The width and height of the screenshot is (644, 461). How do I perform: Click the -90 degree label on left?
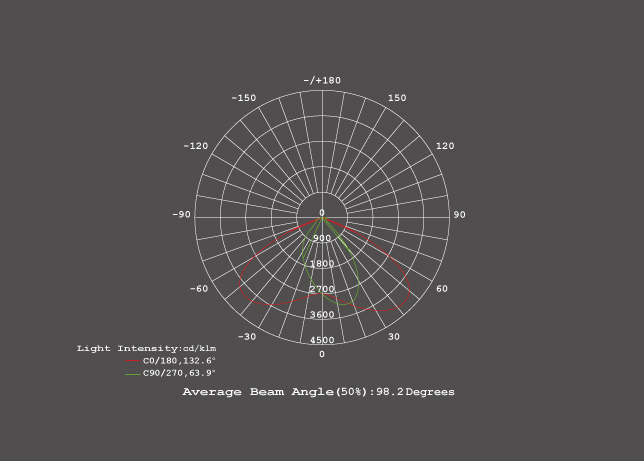pyautogui.click(x=181, y=215)
